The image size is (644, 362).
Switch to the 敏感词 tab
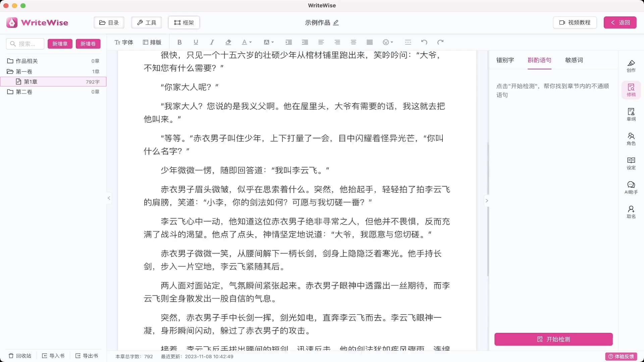coord(574,60)
